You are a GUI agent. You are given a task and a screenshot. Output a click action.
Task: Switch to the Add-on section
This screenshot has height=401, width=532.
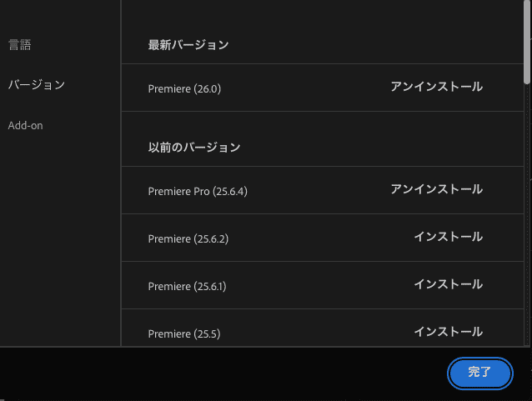26,126
